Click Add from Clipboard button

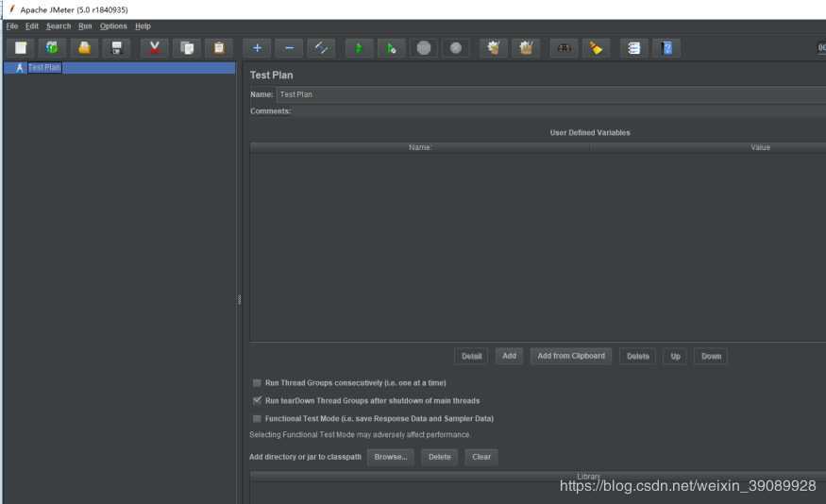click(571, 356)
